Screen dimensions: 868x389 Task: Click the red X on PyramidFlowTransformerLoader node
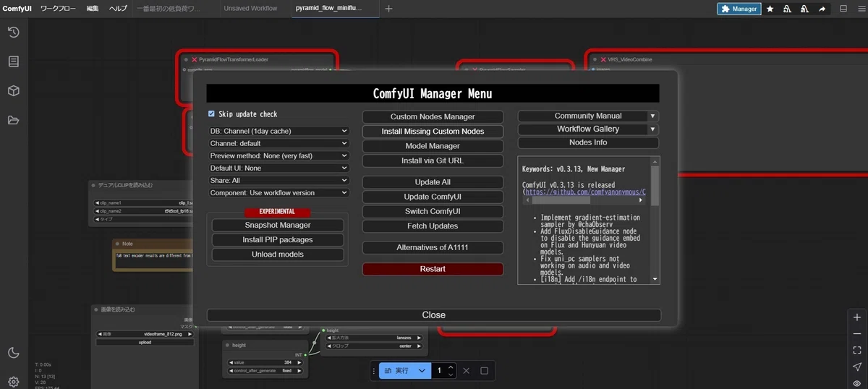point(194,59)
